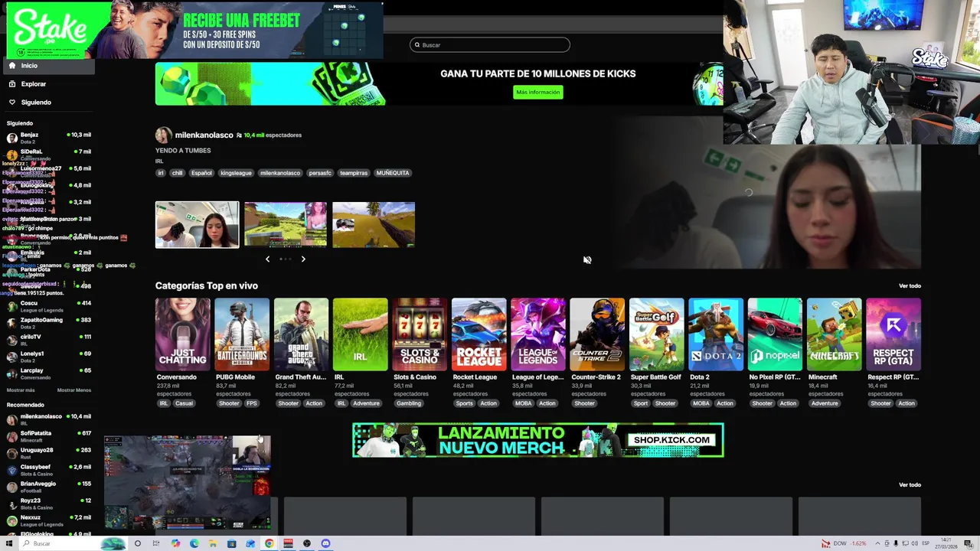Open Coscu channel in Siguiendo list
Screen dimensions: 980x551
coord(47,306)
